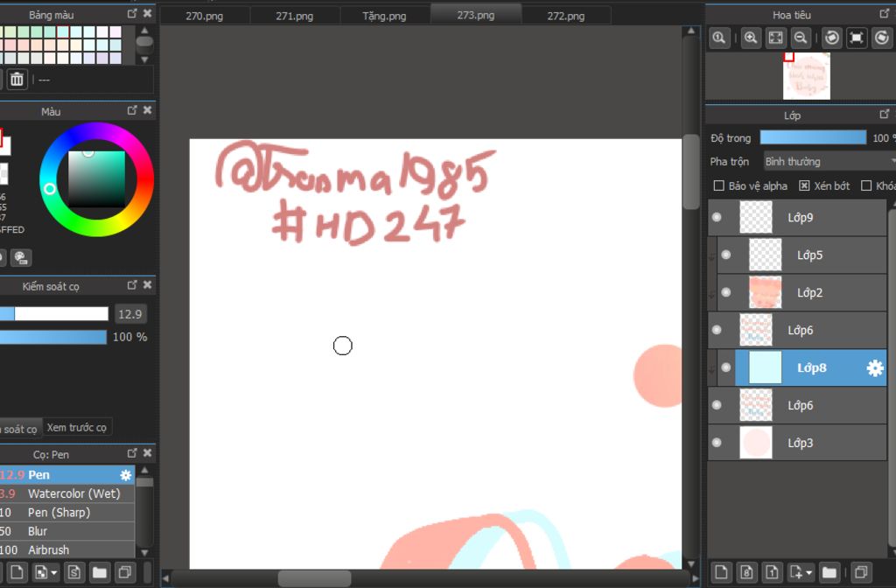Hide the Lớp6 layer above Lớp8
Screen dimensions: 896x588
tap(717, 330)
